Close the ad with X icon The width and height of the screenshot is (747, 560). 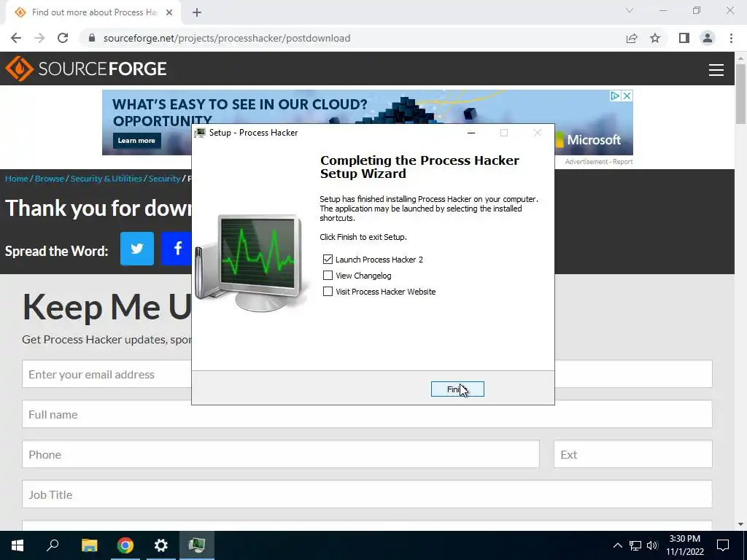(627, 96)
